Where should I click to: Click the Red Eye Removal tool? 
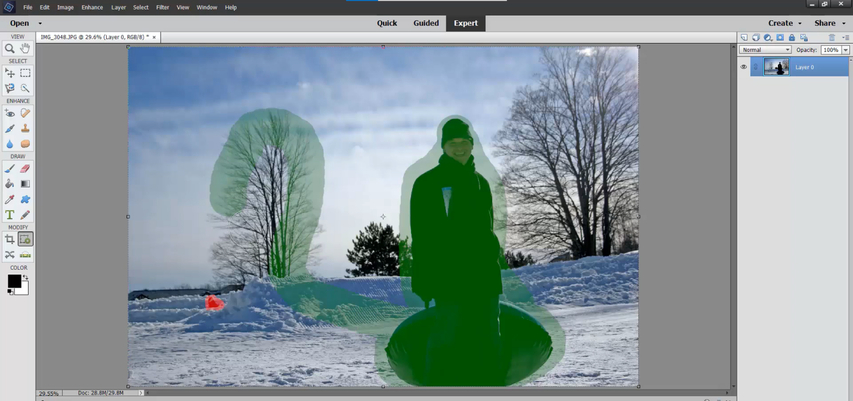point(9,113)
